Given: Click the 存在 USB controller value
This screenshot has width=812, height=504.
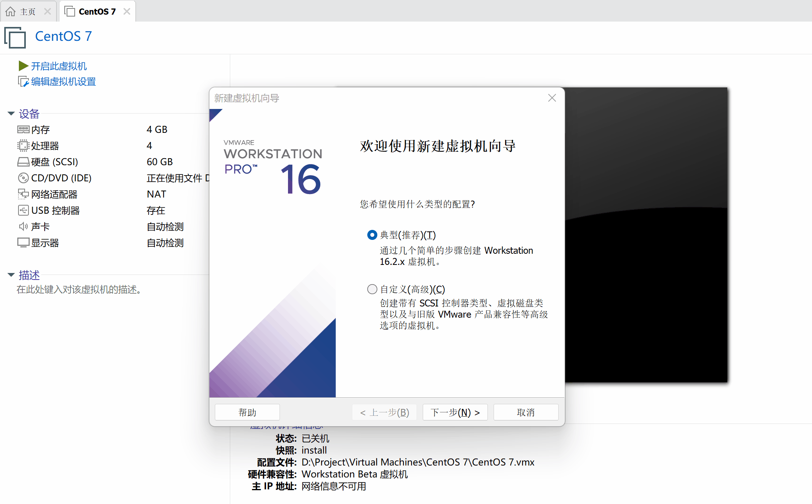Looking at the screenshot, I should [x=156, y=211].
